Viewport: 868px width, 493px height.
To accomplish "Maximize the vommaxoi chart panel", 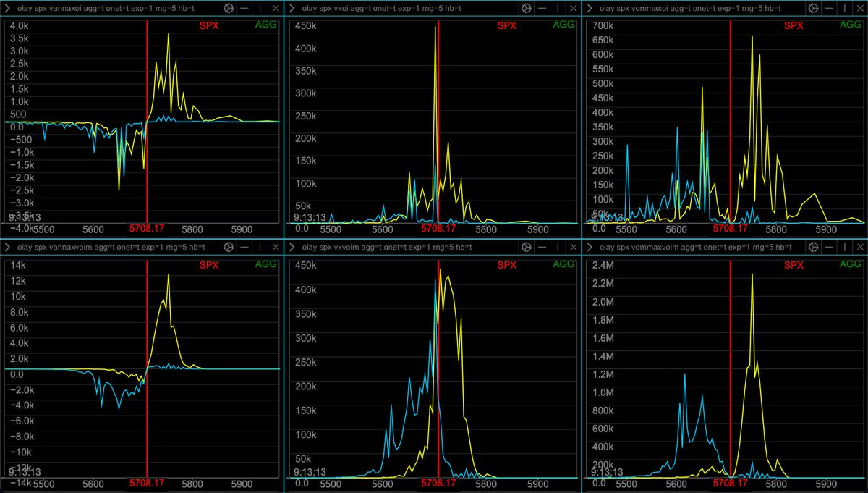I will 843,8.
